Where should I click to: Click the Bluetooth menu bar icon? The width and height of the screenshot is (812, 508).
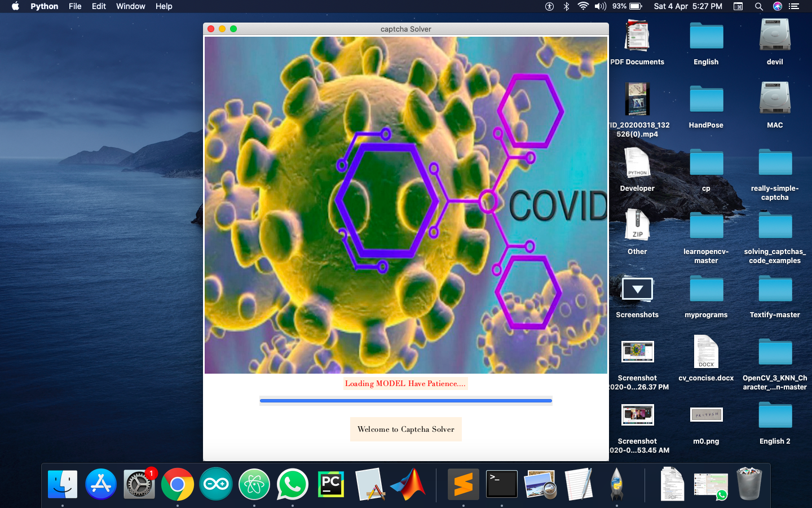pos(566,6)
